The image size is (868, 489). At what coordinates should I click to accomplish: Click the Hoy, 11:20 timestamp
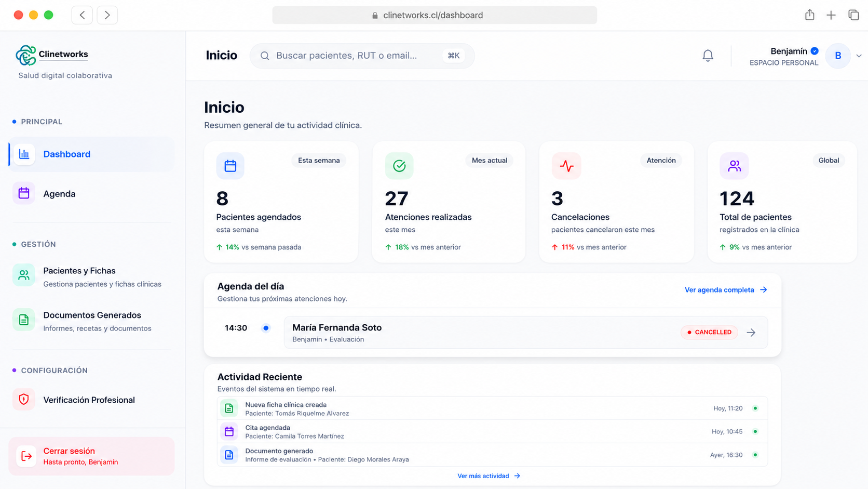[728, 408]
